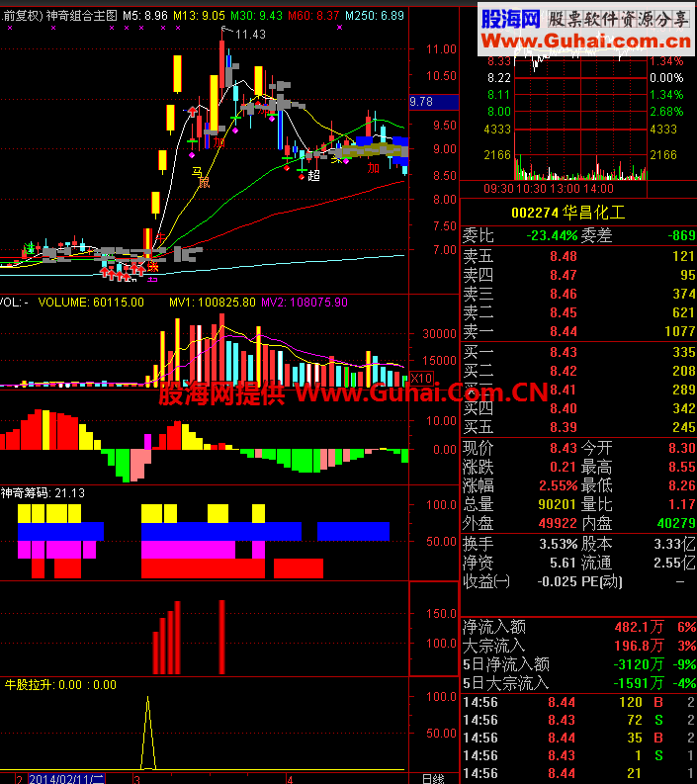Click the 内盘 value 40279
This screenshot has height=784, width=697.
click(x=676, y=524)
